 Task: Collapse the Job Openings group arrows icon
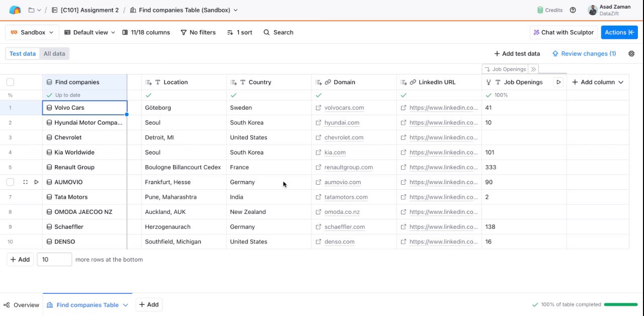click(533, 69)
